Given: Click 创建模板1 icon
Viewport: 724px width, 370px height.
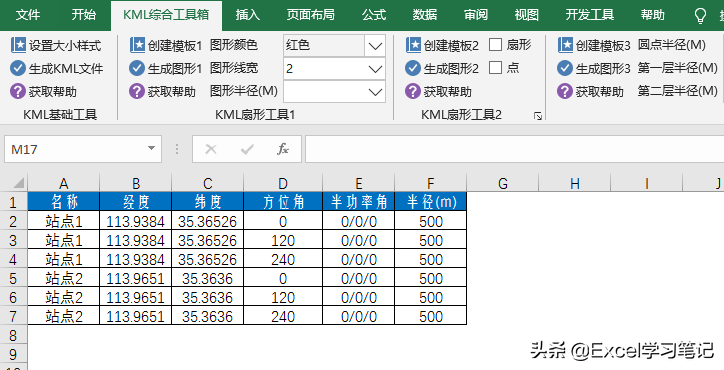Looking at the screenshot, I should coord(138,45).
